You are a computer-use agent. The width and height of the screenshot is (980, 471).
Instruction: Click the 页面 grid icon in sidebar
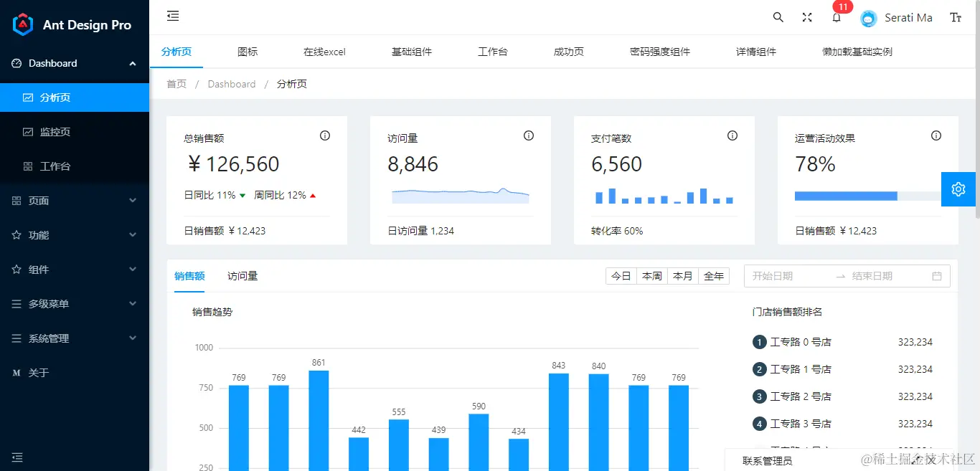point(17,201)
